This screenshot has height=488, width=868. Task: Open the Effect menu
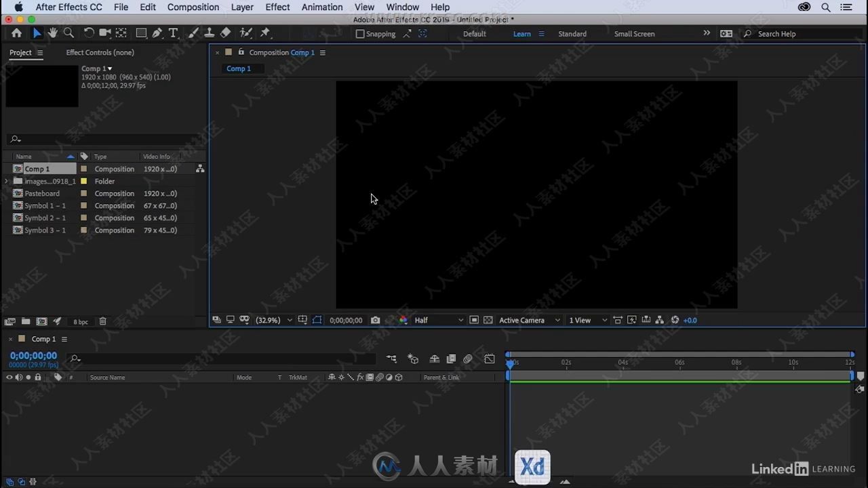[x=277, y=7]
